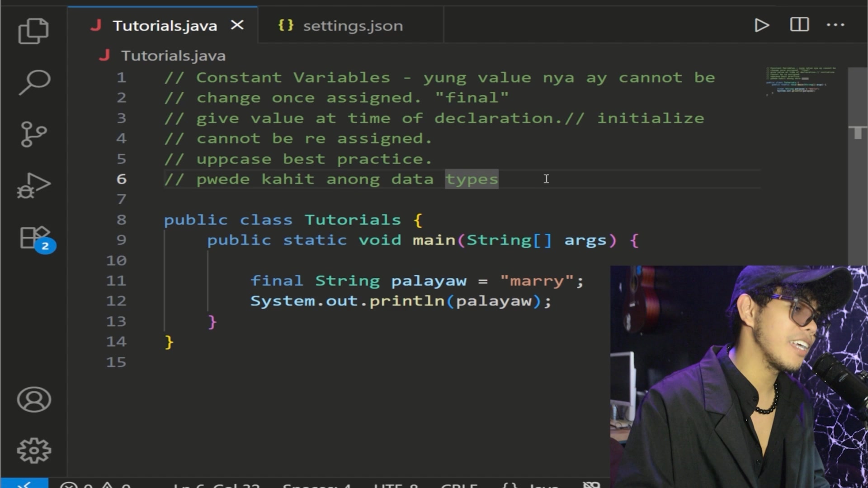The height and width of the screenshot is (488, 868).
Task: Click "initialize" in the line 3 comment
Action: click(x=651, y=118)
